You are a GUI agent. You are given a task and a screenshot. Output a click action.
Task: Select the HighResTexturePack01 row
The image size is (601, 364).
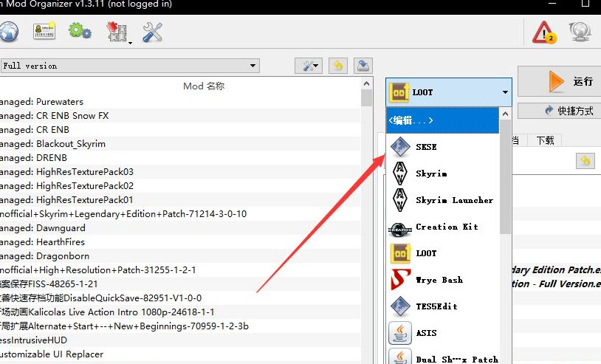coord(180,199)
